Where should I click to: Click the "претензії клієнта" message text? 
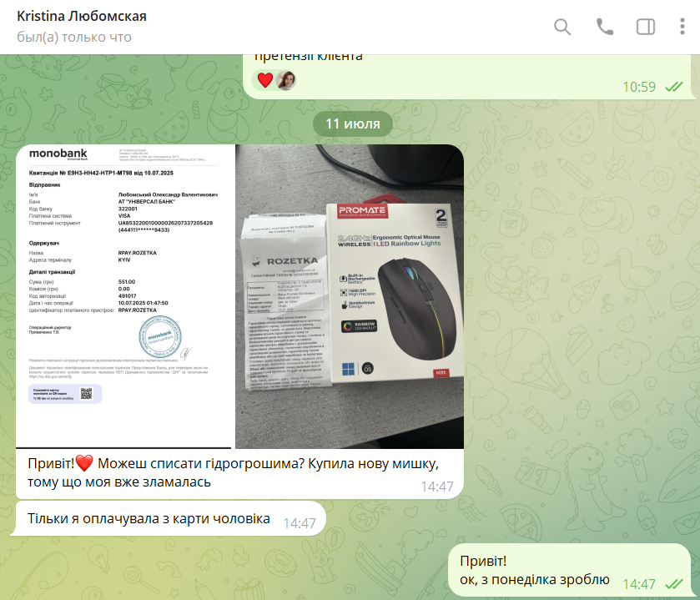(308, 57)
